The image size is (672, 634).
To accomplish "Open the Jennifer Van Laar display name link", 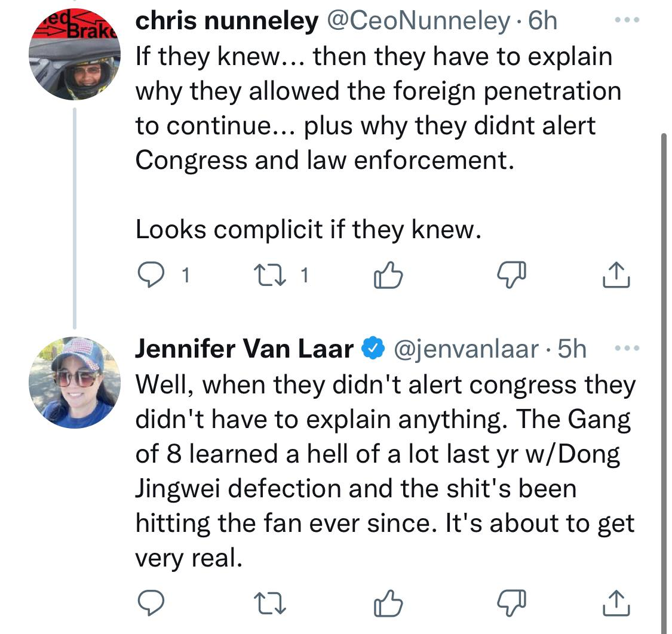I will tap(245, 349).
